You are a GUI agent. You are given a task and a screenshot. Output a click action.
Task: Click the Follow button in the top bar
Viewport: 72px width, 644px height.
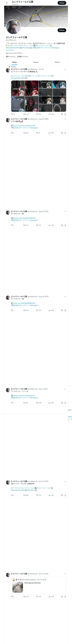click(x=62, y=3)
